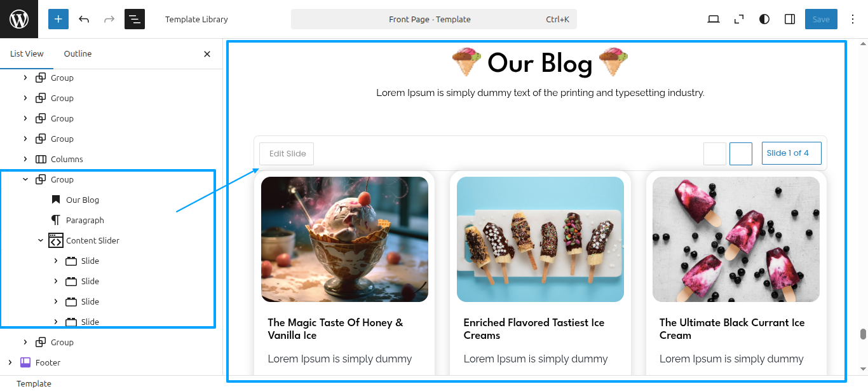Collapse the Content Slider tree item
This screenshot has height=391, width=868.
pos(41,240)
